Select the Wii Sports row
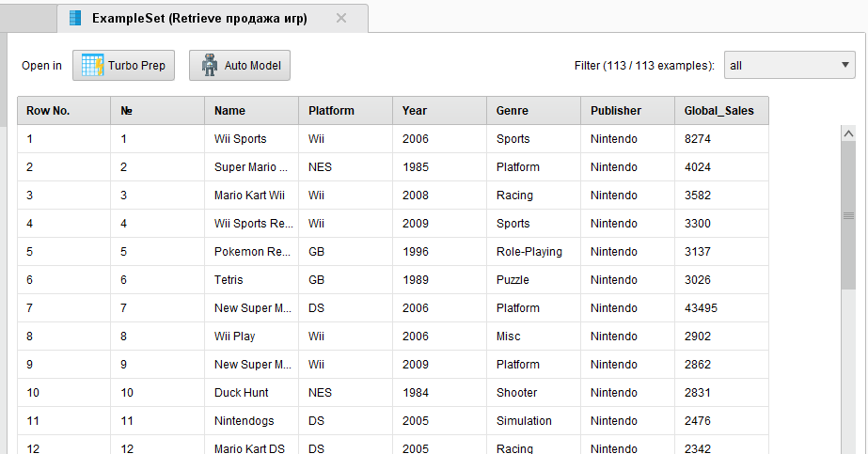Image resolution: width=868 pixels, height=454 pixels. pyautogui.click(x=393, y=139)
